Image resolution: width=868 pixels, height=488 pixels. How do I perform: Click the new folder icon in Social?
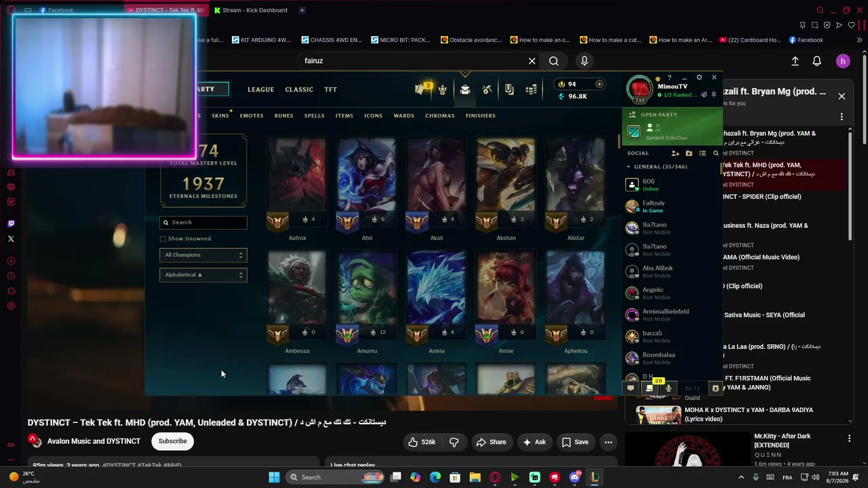click(689, 153)
